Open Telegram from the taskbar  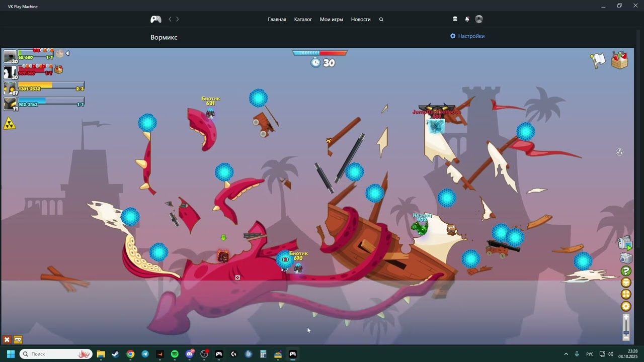145,354
